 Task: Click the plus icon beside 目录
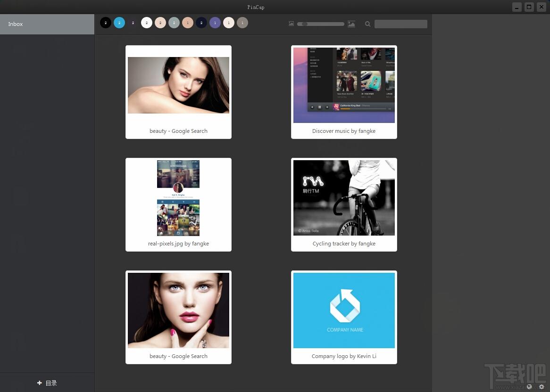tap(39, 383)
